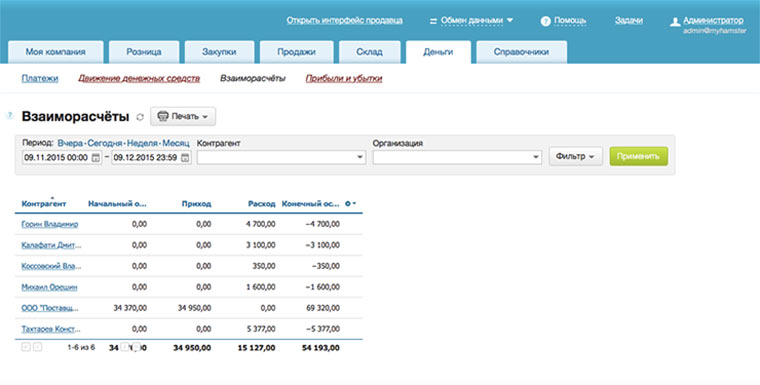This screenshot has width=760, height=385.
Task: Open counterparty Калафати Дмит...
Action: 51,245
